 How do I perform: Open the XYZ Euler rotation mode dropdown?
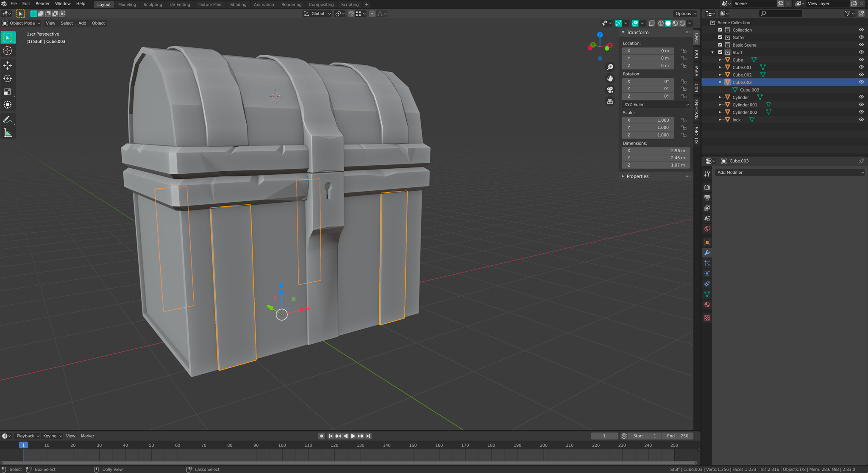[x=656, y=104]
